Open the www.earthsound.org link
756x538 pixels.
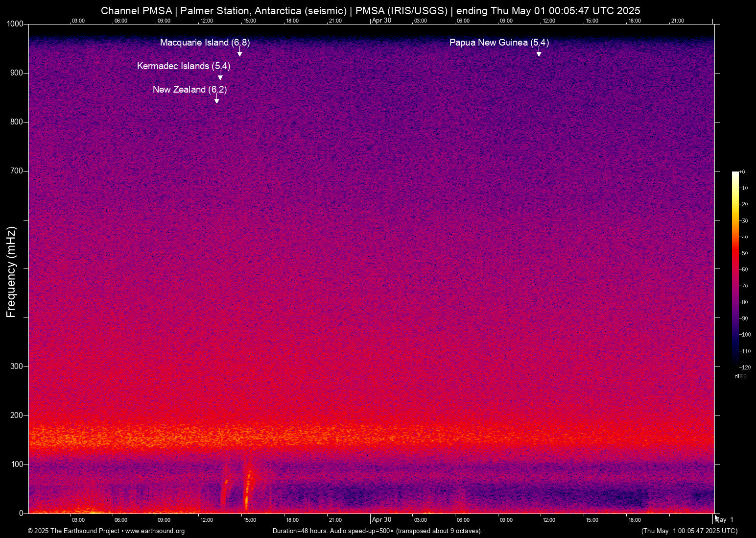155,531
